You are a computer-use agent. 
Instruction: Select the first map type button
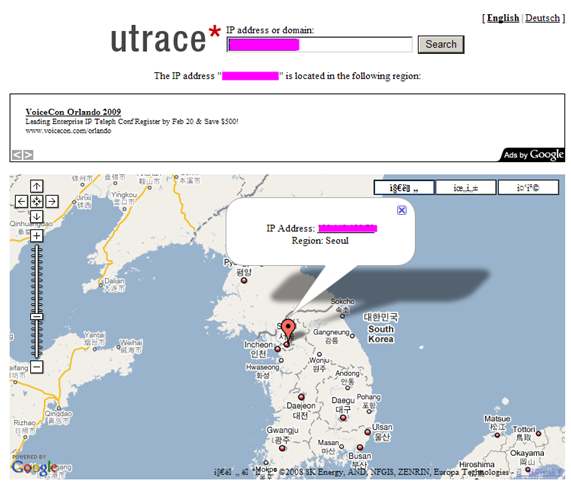click(404, 187)
